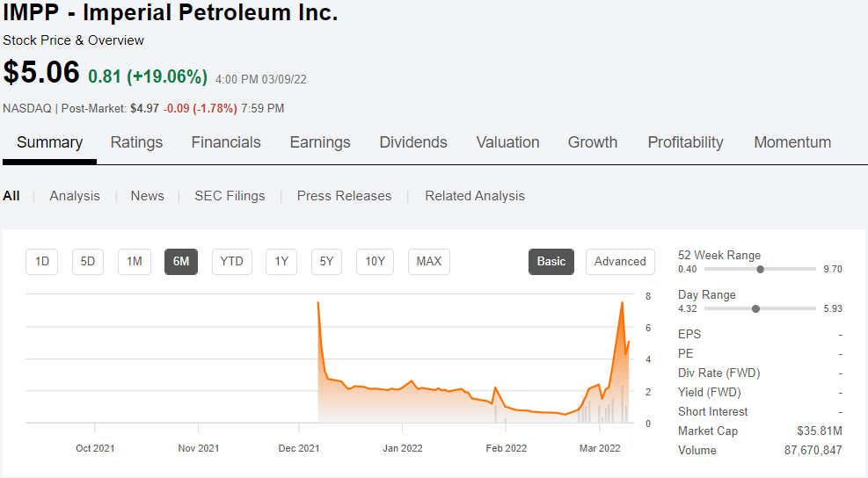Viewport: 868px width, 478px height.
Task: Select the Dividends tab
Action: coord(413,142)
